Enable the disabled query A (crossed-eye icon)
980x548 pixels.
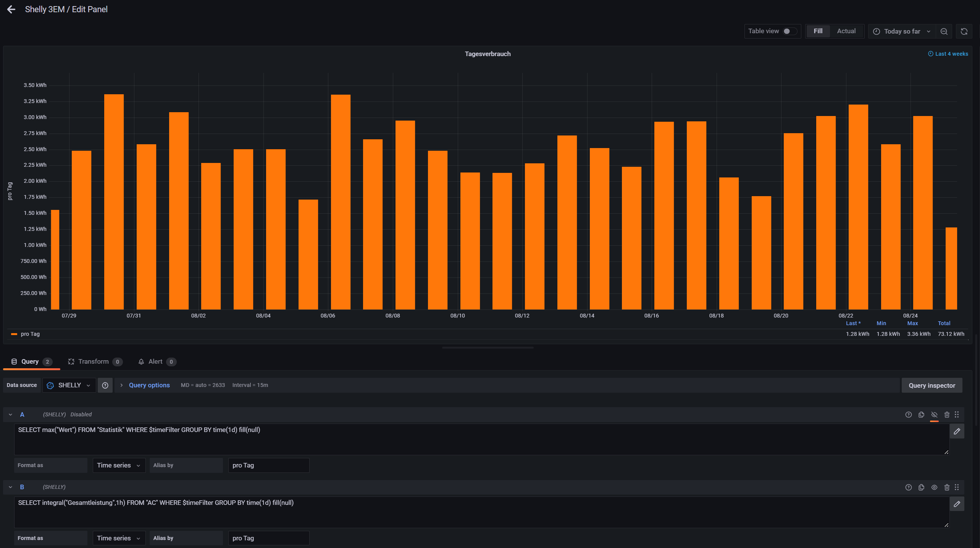[934, 415]
